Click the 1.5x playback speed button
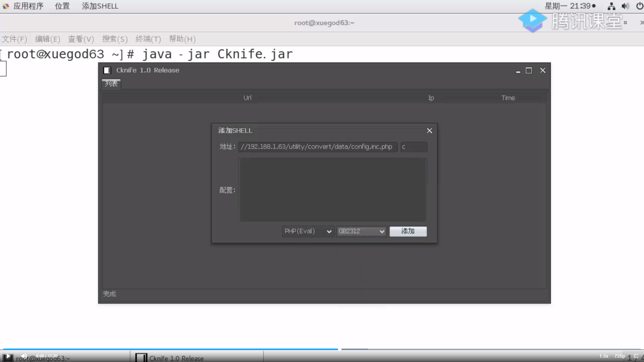The width and height of the screenshot is (644, 362). tap(603, 356)
